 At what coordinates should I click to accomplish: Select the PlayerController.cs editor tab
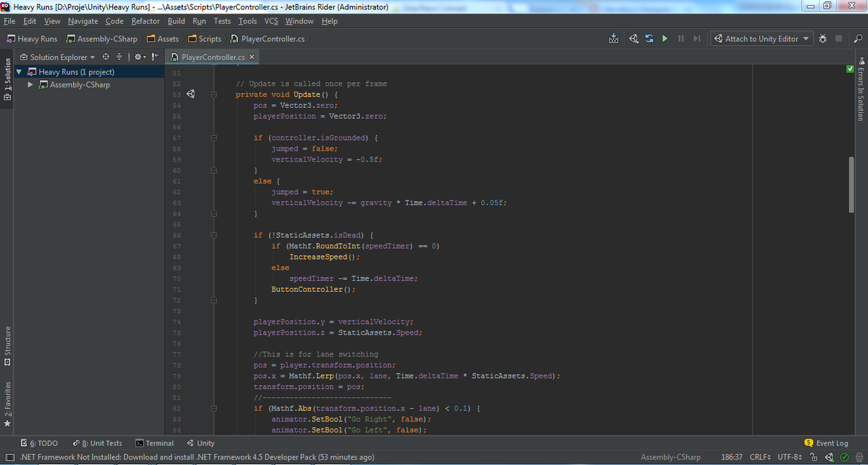[213, 57]
